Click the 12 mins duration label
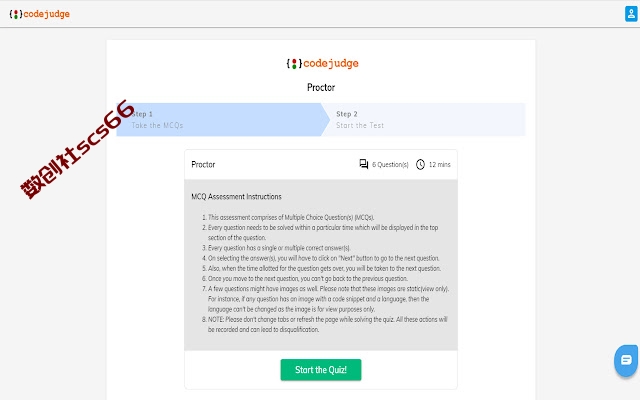This screenshot has height=400, width=640. coord(440,164)
